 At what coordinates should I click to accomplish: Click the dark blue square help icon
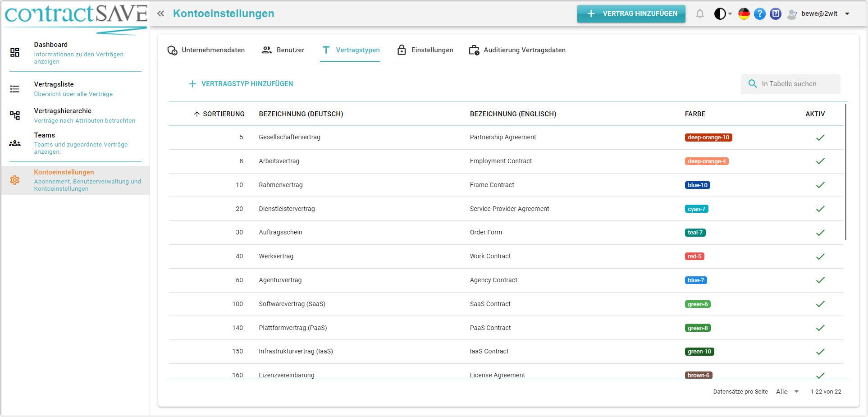coord(776,14)
